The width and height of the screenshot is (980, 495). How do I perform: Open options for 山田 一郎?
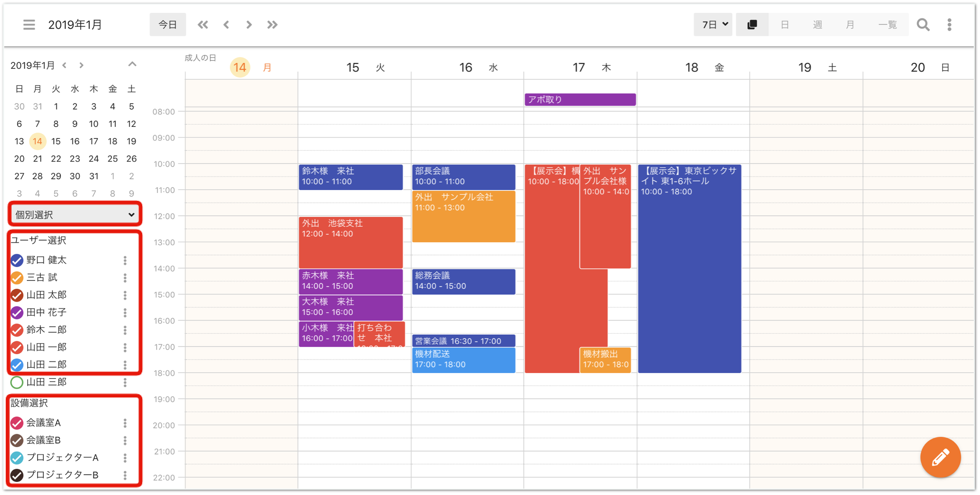[125, 347]
